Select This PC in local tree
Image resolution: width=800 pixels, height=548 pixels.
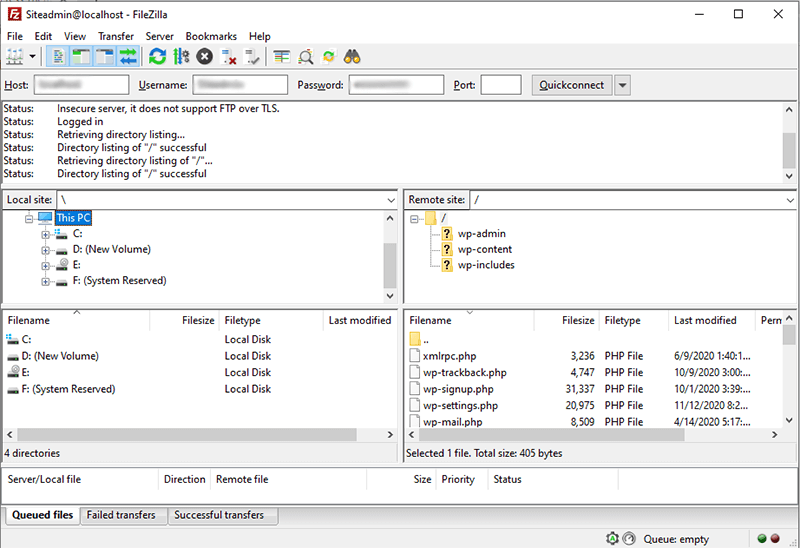(73, 218)
